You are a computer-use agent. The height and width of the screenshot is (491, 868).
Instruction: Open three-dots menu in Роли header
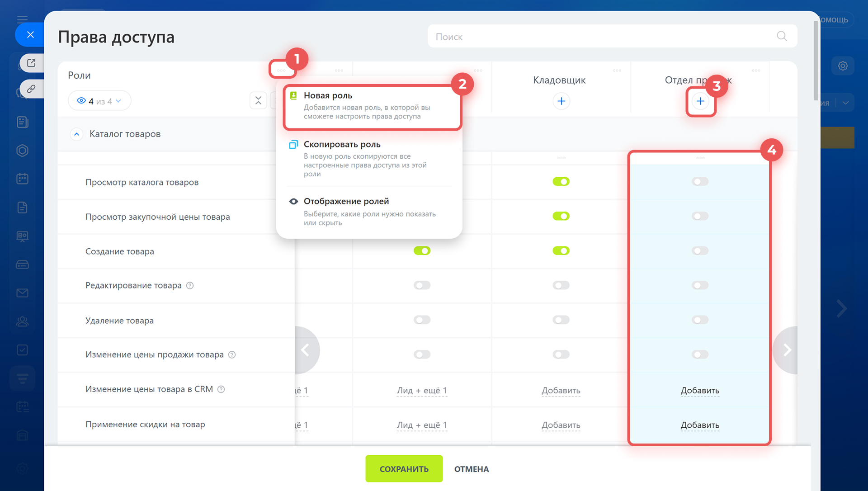[281, 70]
